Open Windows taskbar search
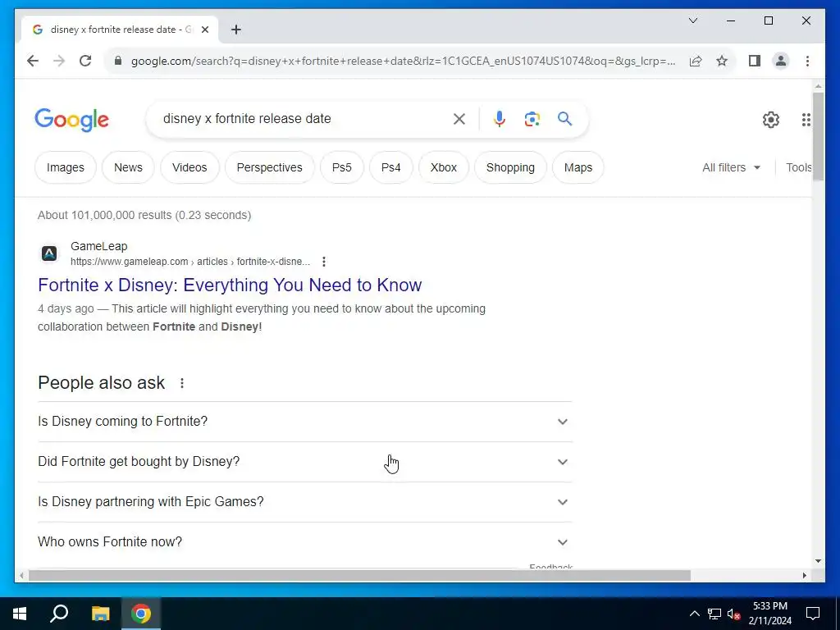 coord(59,614)
